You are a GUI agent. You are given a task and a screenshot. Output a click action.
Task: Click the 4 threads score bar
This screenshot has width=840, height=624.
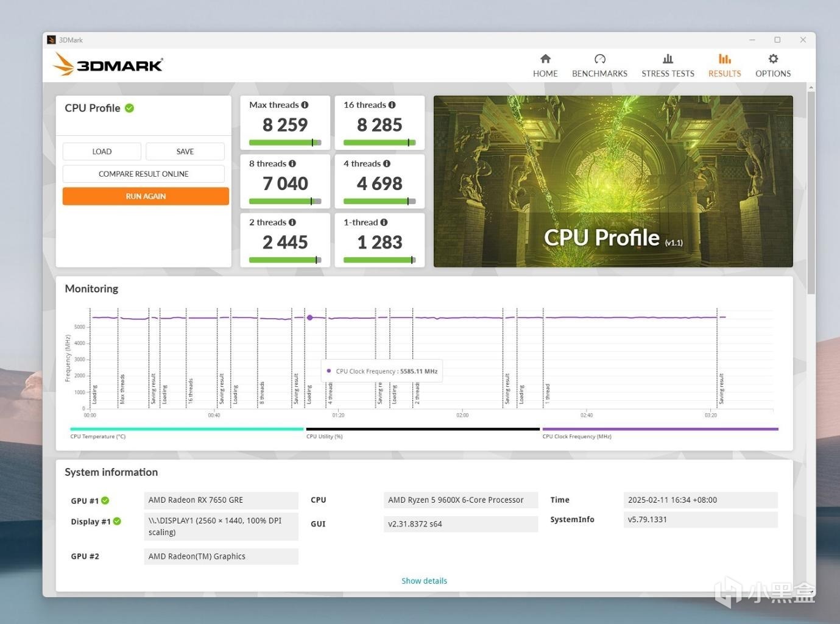pyautogui.click(x=379, y=202)
